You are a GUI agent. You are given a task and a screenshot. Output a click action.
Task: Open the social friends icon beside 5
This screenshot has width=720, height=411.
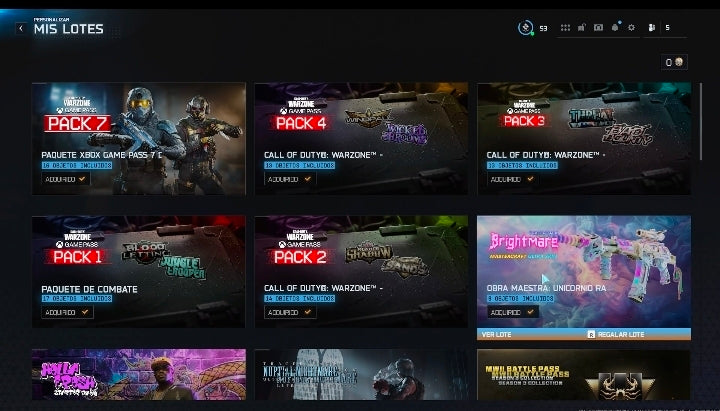pyautogui.click(x=652, y=28)
